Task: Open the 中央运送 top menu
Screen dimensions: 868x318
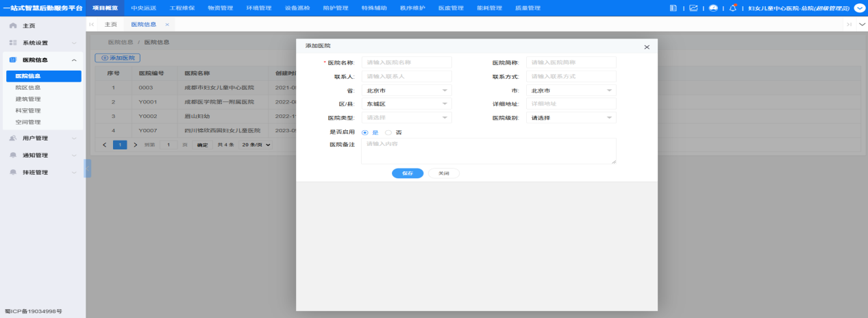Action: point(144,8)
